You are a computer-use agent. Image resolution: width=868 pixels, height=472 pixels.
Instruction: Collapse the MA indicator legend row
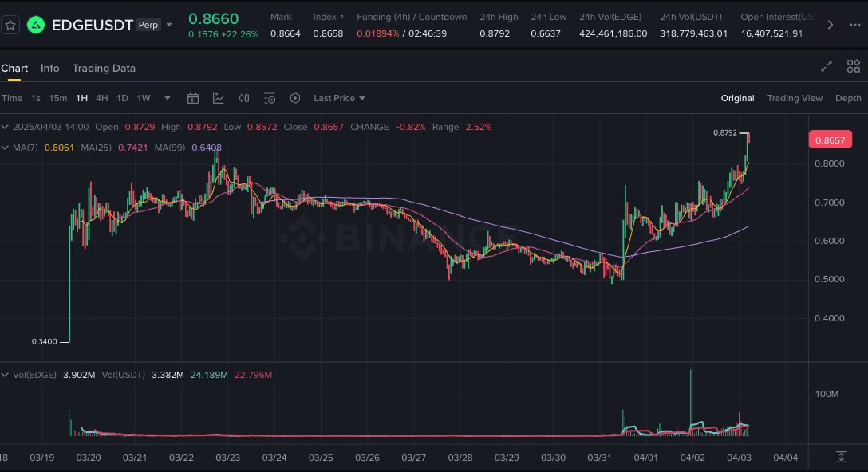[x=6, y=147]
